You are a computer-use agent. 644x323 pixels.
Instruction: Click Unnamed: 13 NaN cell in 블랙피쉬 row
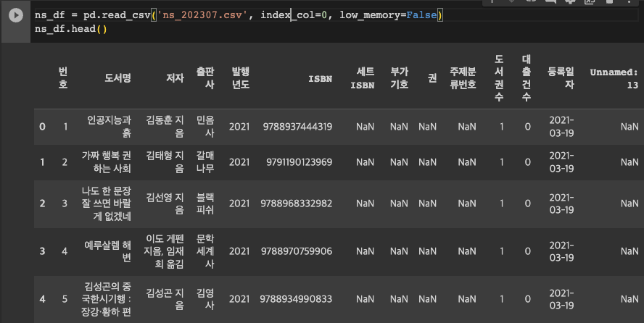tap(629, 204)
